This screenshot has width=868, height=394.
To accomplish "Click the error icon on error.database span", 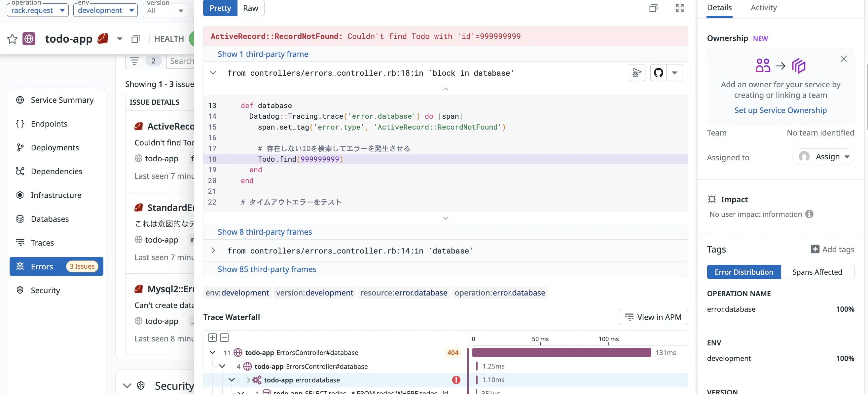I will 456,380.
